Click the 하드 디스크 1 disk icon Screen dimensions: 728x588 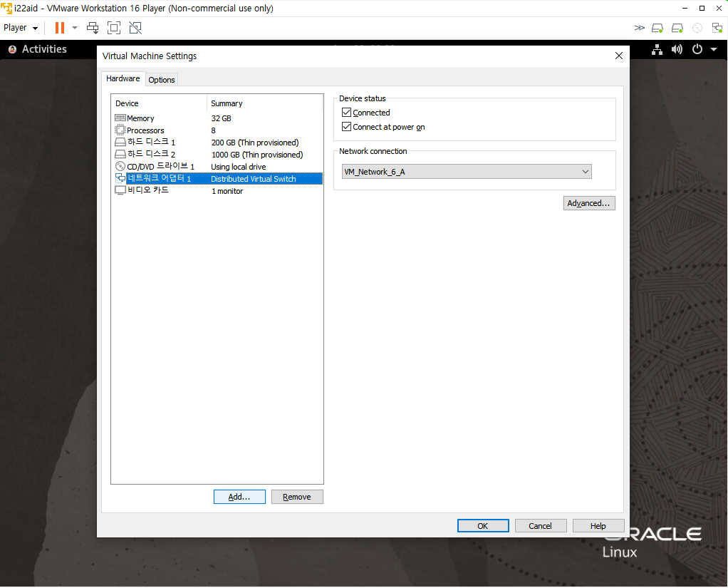tap(120, 142)
